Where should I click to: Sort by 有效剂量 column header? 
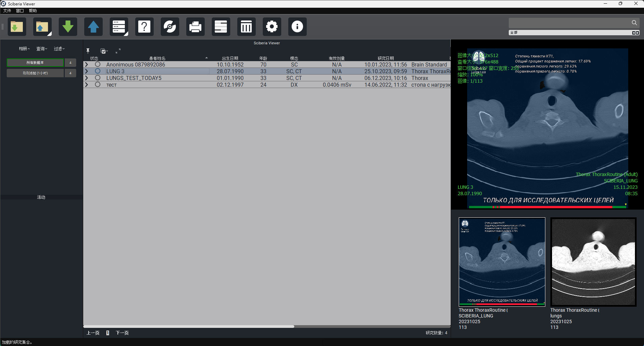tap(337, 58)
